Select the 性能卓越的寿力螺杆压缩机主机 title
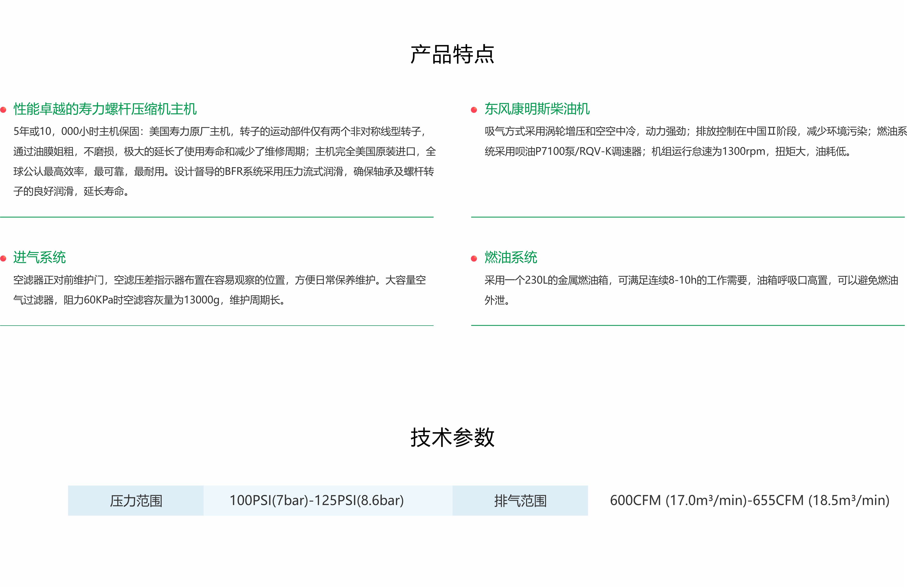 tap(105, 109)
